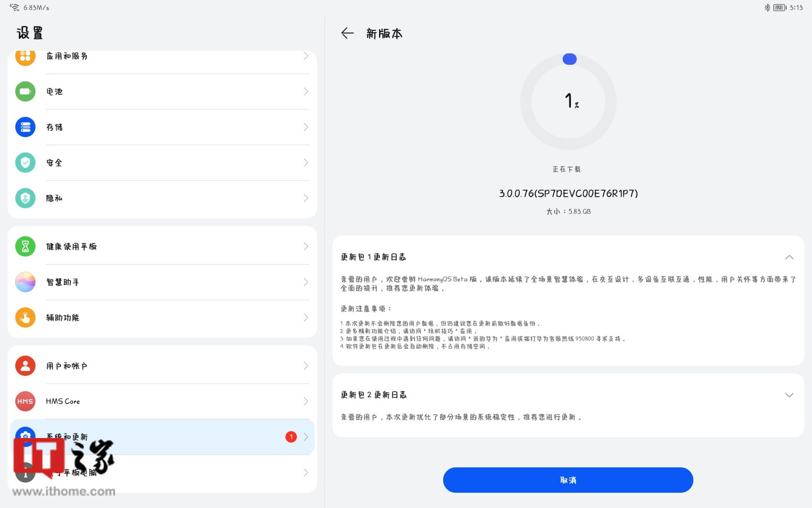Viewport: 812px width, 508px height.
Task: Tap the green Battery icon
Action: (25, 91)
